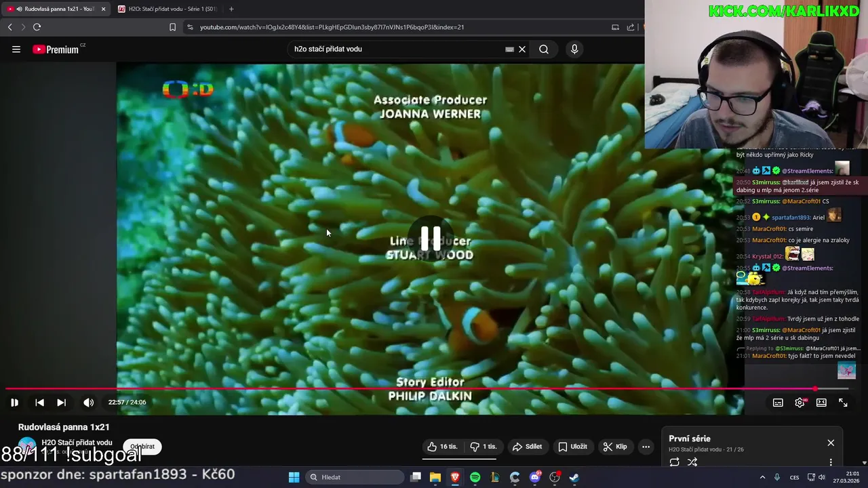
Task: Open the on-screen keyboard in search box
Action: pos(509,49)
